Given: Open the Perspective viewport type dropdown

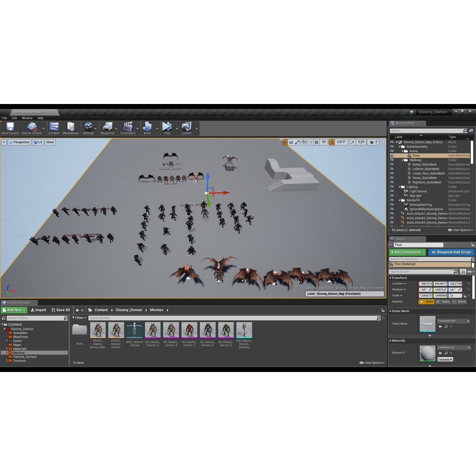Looking at the screenshot, I should pyautogui.click(x=19, y=142).
